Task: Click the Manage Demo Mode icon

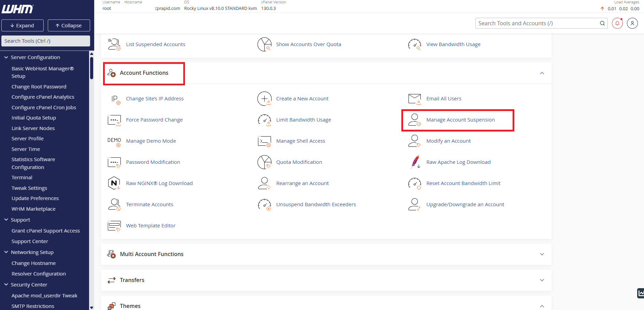Action: 114,141
